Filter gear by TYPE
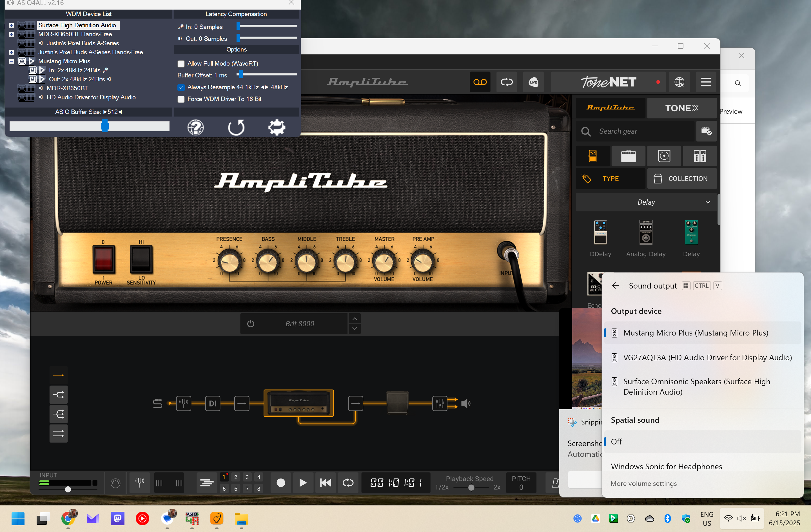This screenshot has width=811, height=532. tap(610, 178)
